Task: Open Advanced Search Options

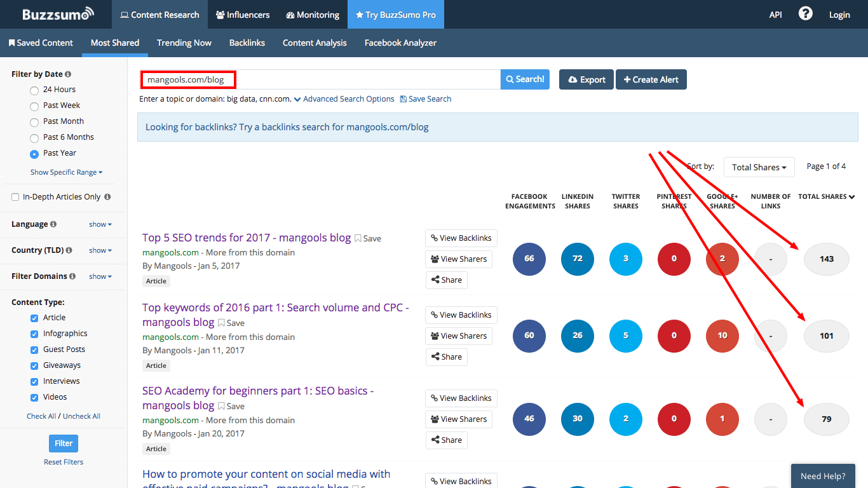Action: 345,99
